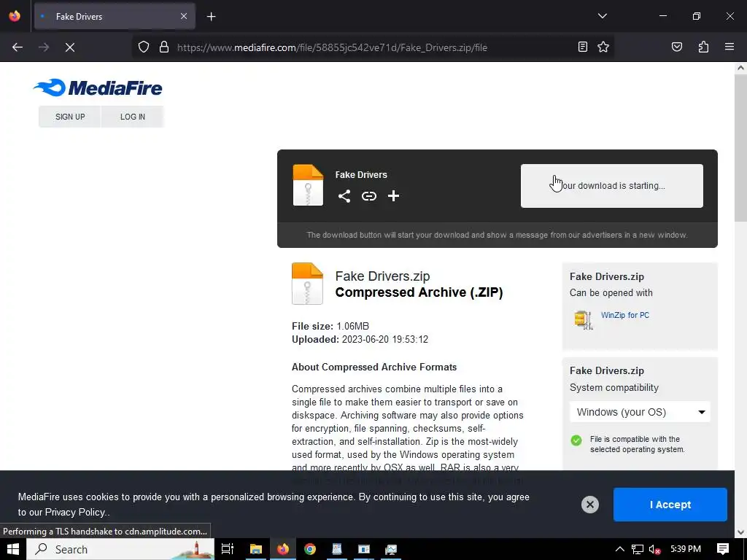Click the 'Uploaded: 2023-06-20 19:53:12' text
Image resolution: width=747 pixels, height=560 pixels.
point(360,340)
